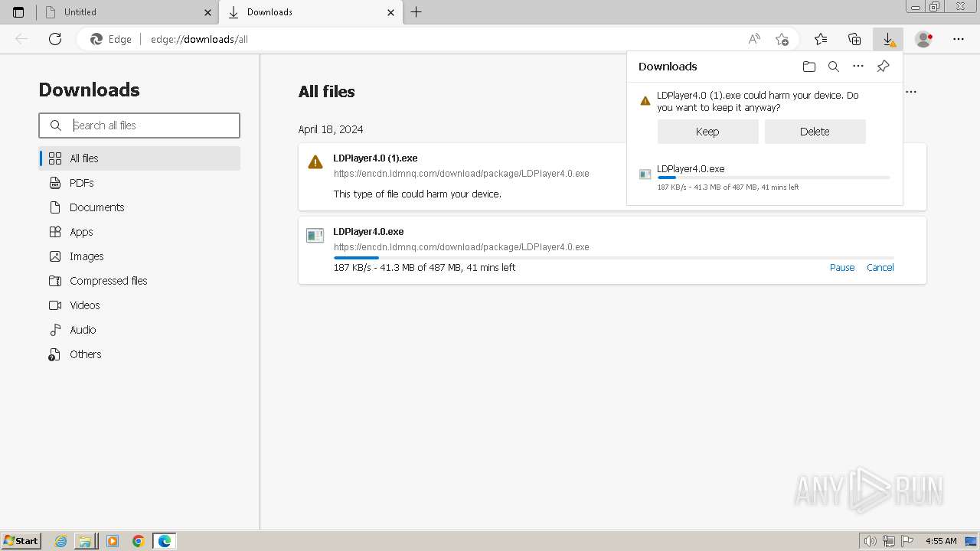This screenshot has width=980, height=551.
Task: Click progress bar in Downloads popup
Action: 773,178
